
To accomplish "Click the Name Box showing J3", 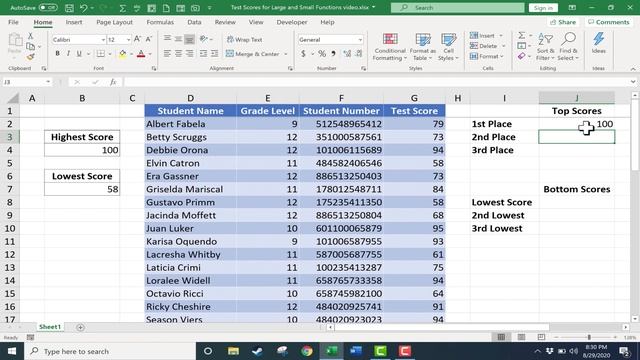I will coord(27,82).
